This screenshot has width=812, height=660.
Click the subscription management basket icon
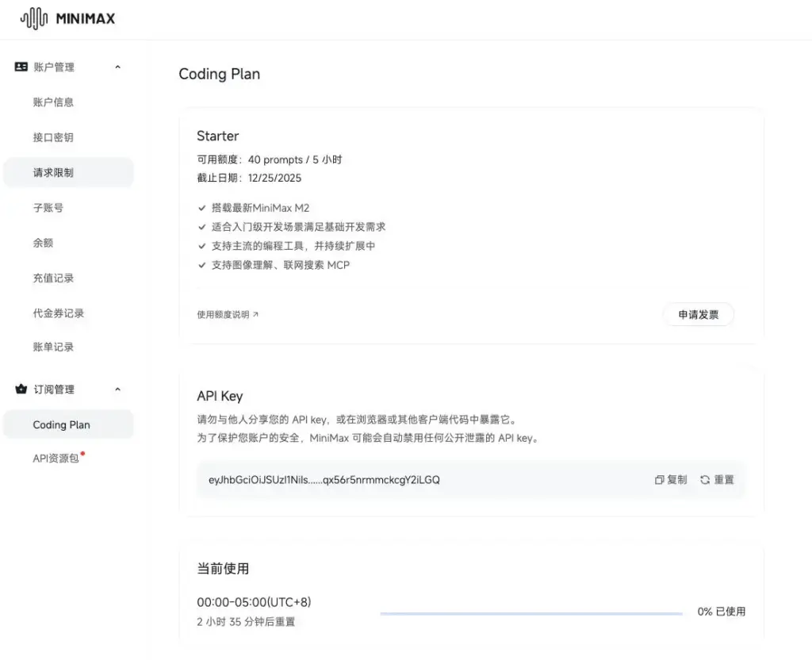(x=21, y=389)
